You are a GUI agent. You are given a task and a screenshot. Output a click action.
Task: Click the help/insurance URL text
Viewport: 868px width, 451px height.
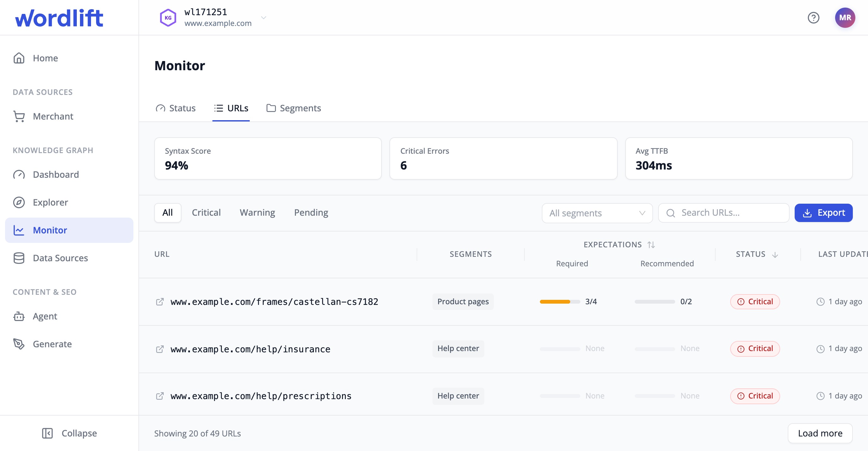(x=250, y=349)
